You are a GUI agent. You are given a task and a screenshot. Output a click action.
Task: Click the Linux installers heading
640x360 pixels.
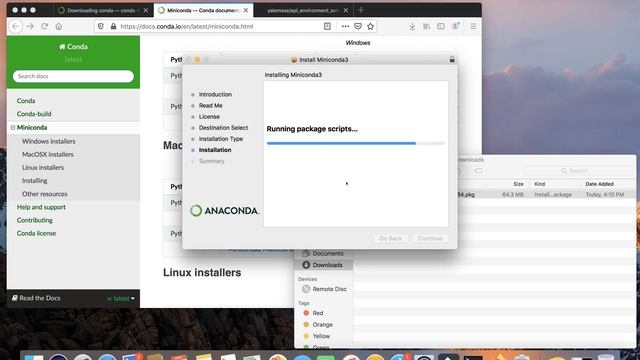[202, 273]
